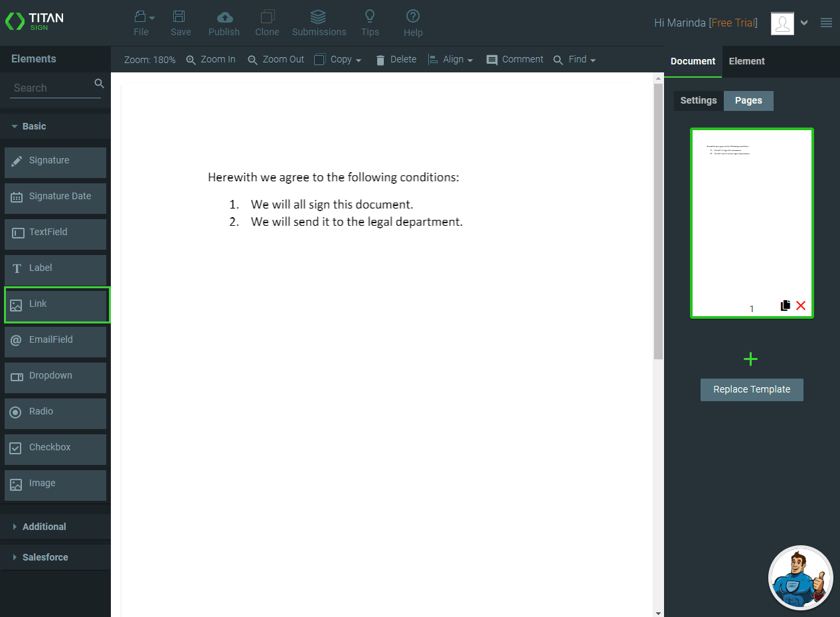
Task: Click the Publish cloud icon
Action: pos(224,17)
